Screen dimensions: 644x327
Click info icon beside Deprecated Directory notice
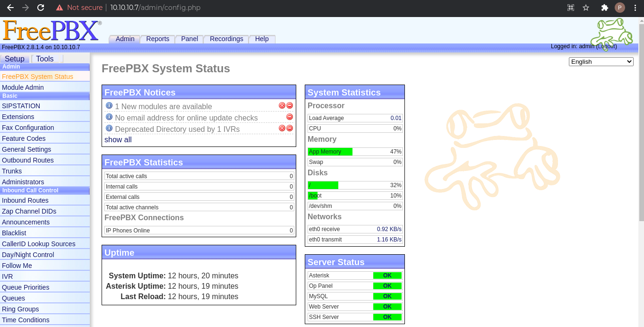(x=109, y=128)
